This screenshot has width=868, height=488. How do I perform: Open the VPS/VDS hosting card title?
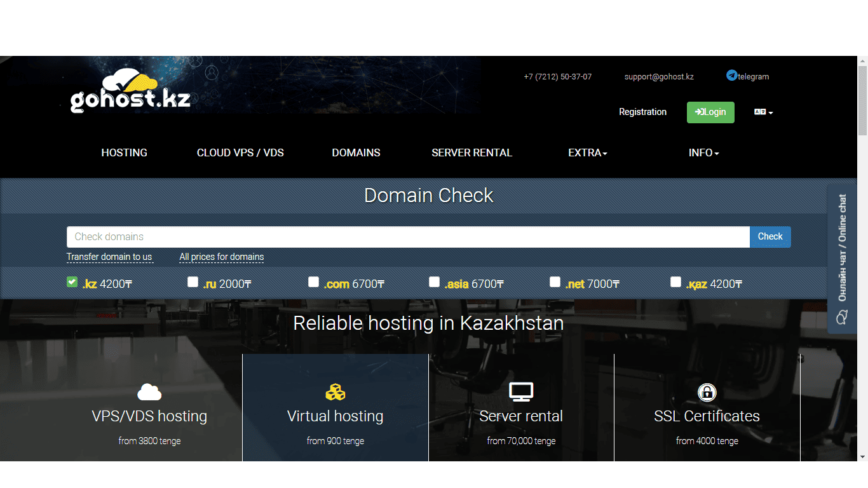pos(149,416)
